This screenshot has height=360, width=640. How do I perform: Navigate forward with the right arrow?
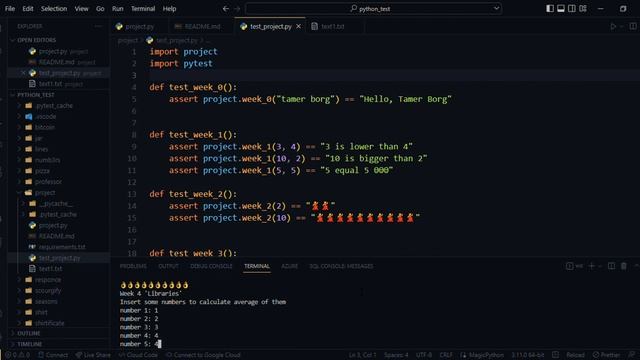coord(237,9)
